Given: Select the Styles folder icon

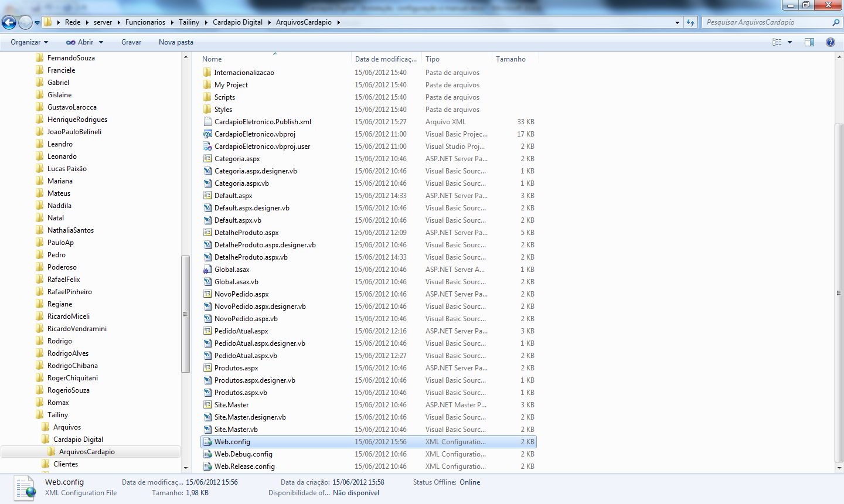Looking at the screenshot, I should point(207,110).
